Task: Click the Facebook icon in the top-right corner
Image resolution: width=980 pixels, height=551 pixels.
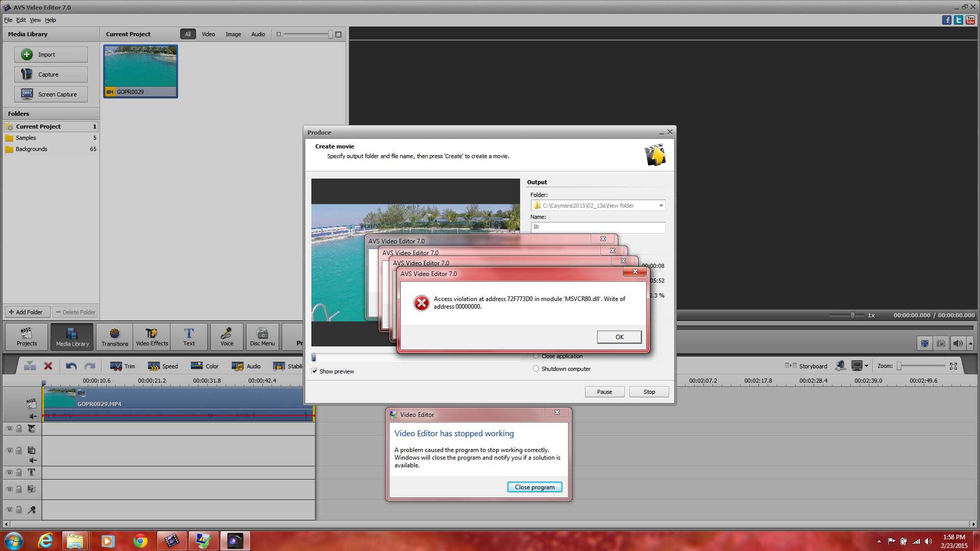Action: pyautogui.click(x=946, y=20)
